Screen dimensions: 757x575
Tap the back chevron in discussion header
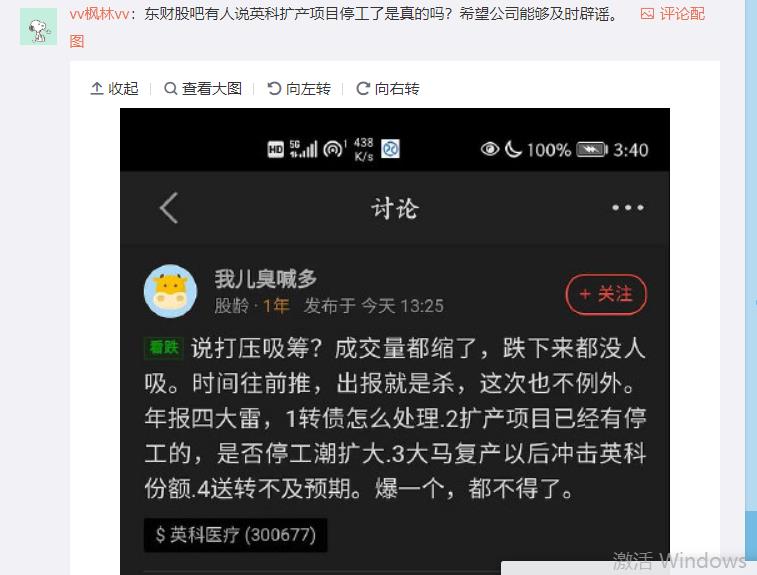[x=169, y=208]
